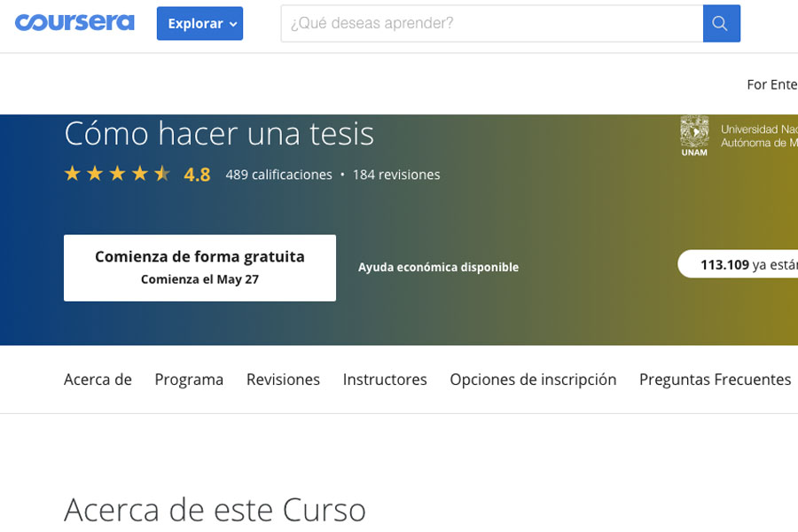
Task: Click the Cómo hacer una tesis title
Action: pyautogui.click(x=219, y=133)
